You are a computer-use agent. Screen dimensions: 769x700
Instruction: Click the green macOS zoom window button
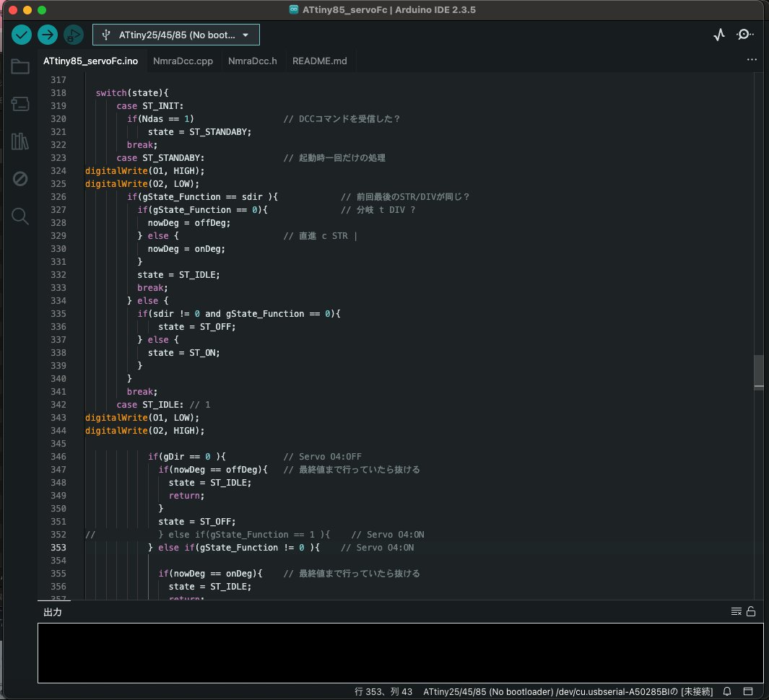[x=42, y=10]
